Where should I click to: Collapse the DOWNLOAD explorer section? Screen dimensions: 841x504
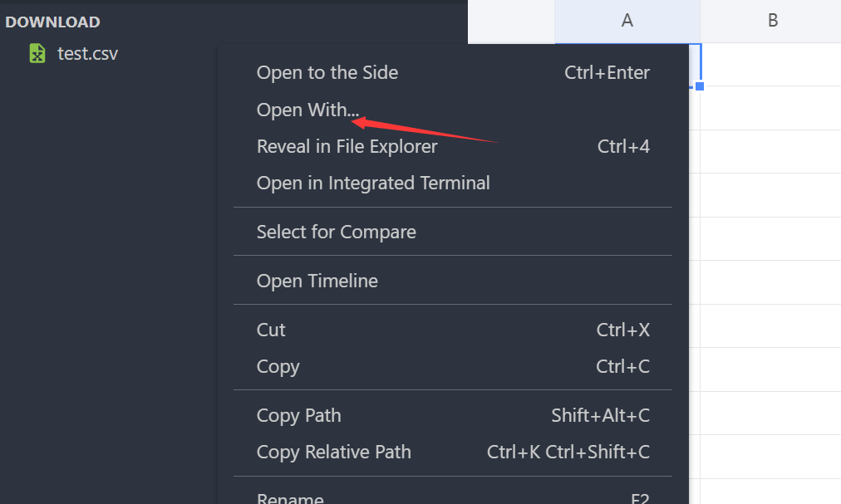click(x=52, y=22)
